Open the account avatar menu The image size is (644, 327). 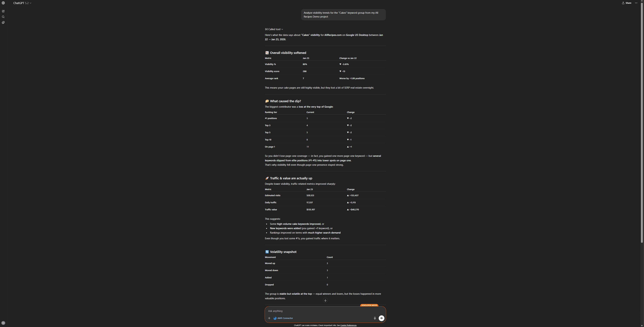coord(3,323)
